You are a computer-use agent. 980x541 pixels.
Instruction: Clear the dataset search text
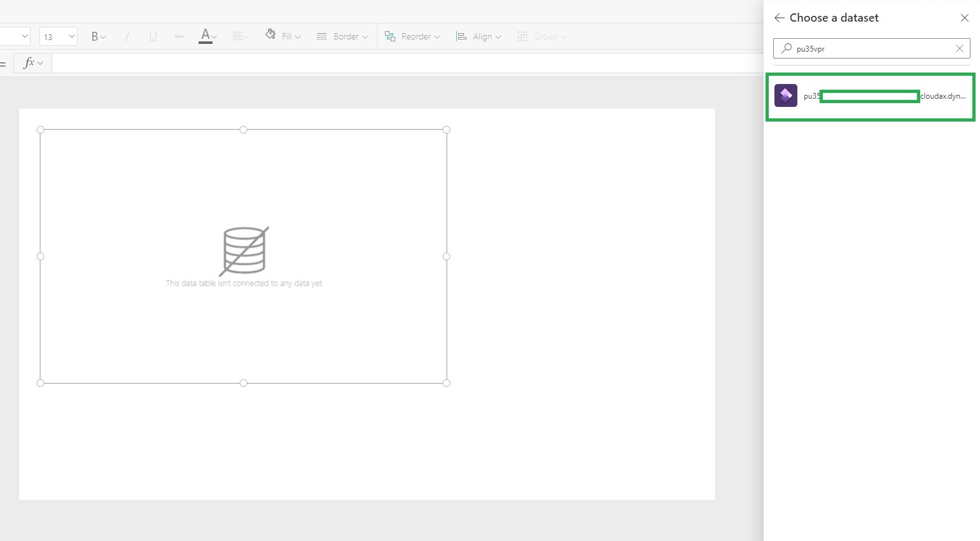coord(959,48)
